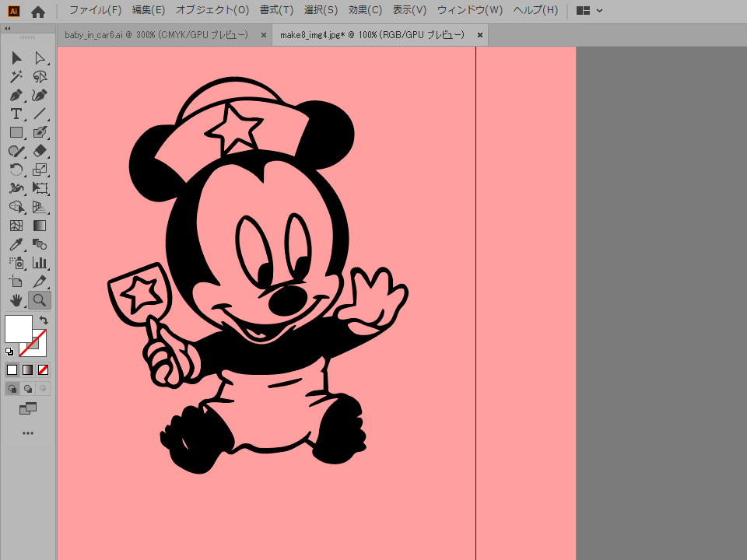Select the Eyedropper tool

coord(16,244)
